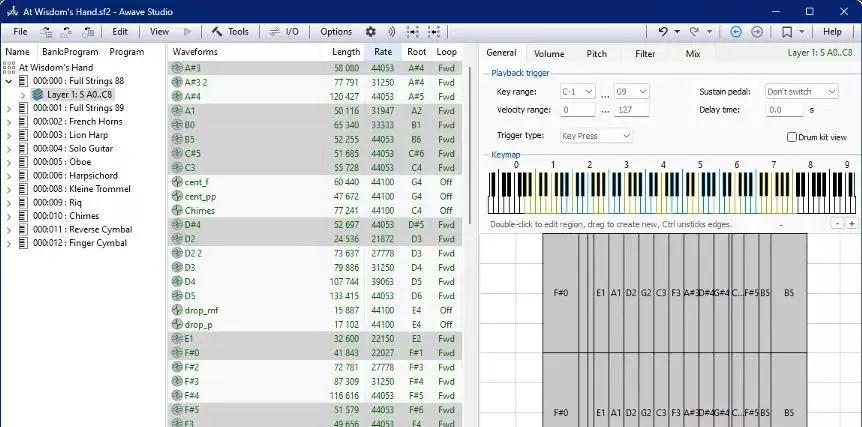Select 000:011 Reverse Cymbal in tree

pyautogui.click(x=82, y=230)
